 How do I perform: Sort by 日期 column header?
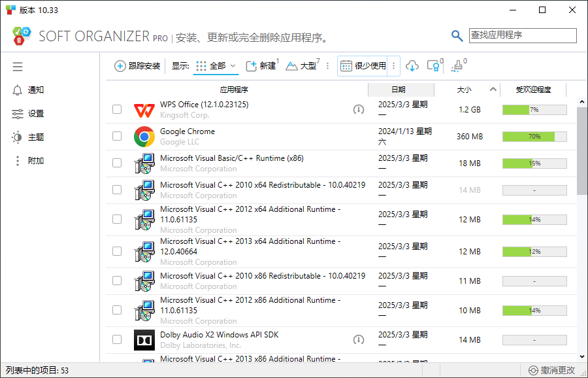(401, 90)
